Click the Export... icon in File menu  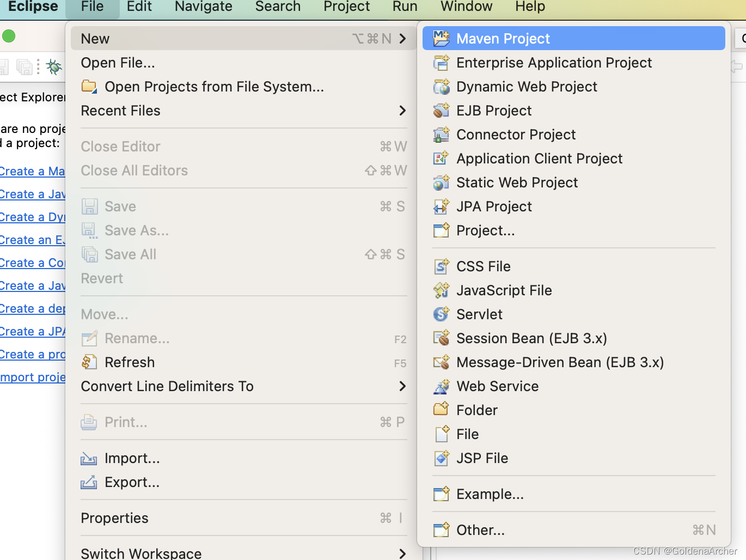(89, 482)
